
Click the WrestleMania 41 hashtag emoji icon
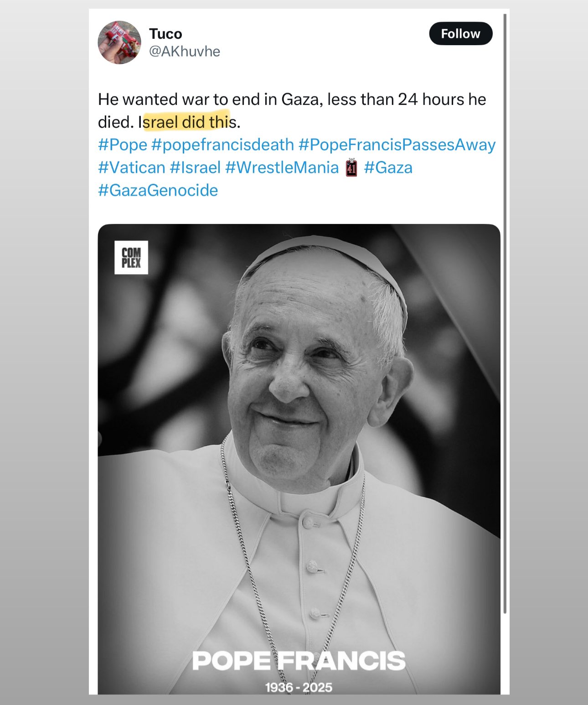pos(351,167)
